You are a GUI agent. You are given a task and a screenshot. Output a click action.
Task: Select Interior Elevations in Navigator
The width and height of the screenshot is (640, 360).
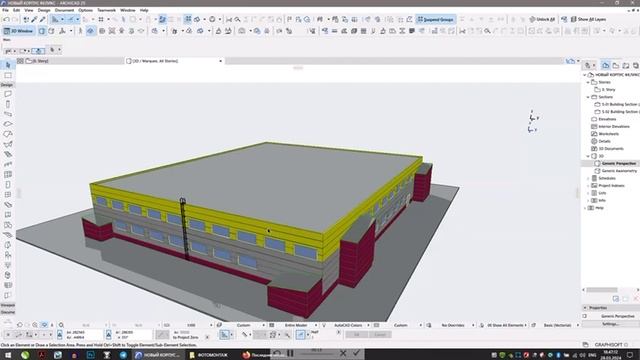[x=613, y=127]
